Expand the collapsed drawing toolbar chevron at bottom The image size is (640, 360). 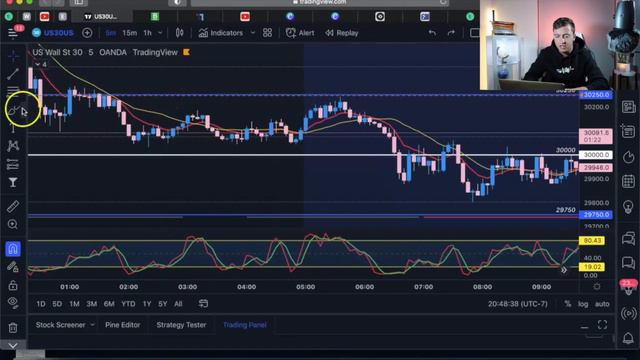pyautogui.click(x=13, y=346)
